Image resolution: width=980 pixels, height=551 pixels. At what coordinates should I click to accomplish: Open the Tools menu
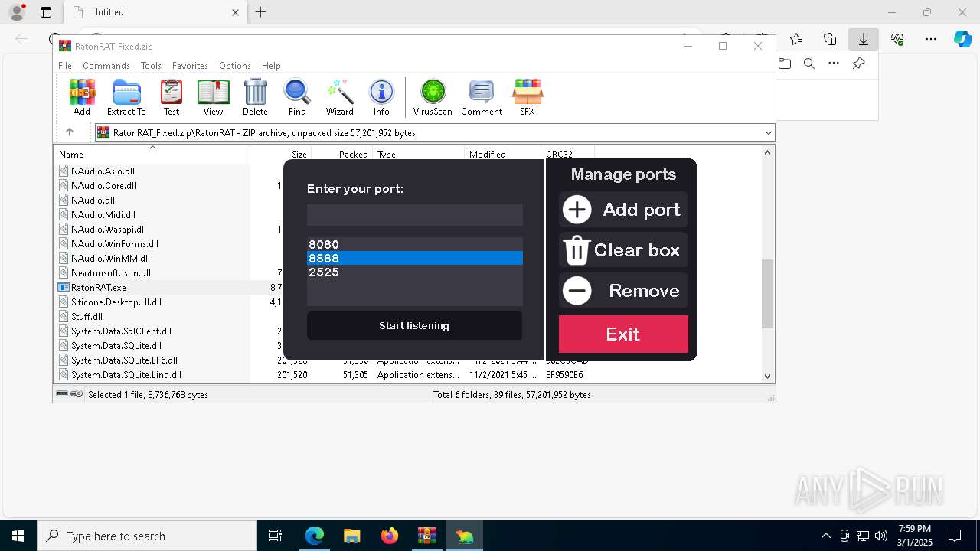pyautogui.click(x=151, y=66)
